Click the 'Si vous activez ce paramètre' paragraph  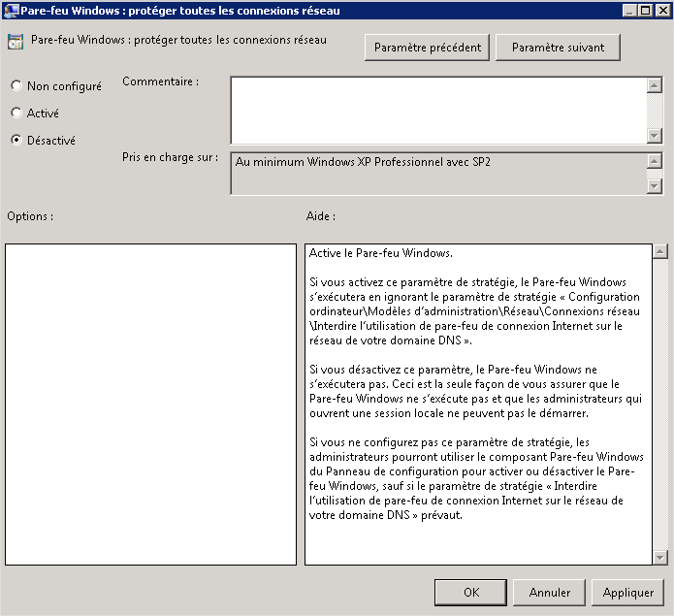[474, 311]
